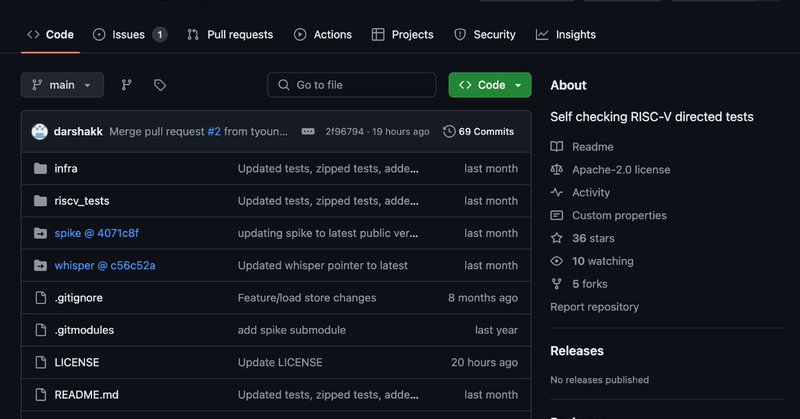Viewport: 800px width, 419px height.
Task: View the Insights tab
Action: pos(565,35)
